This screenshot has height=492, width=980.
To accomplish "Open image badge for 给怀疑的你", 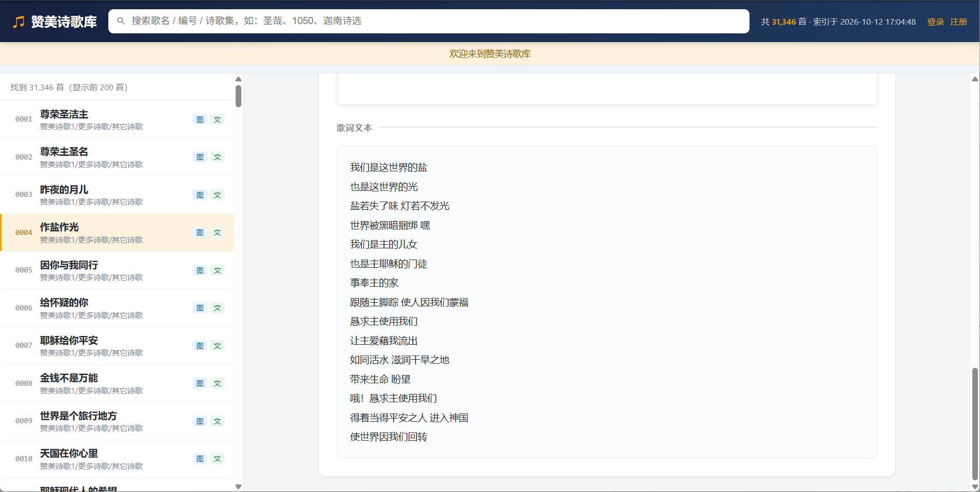I will (x=200, y=308).
